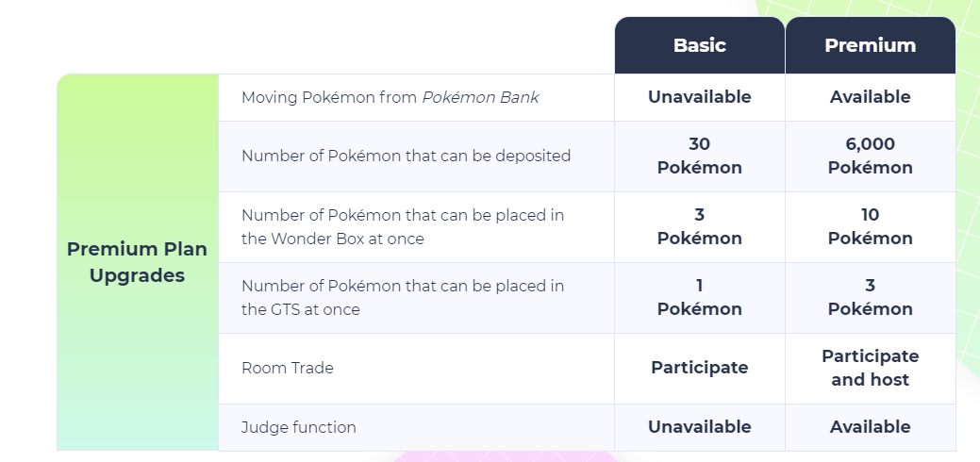Screen dimensions: 980x462
Task: Click 'Number of Pokémon that can be deposited'
Action: pyautogui.click(x=407, y=156)
